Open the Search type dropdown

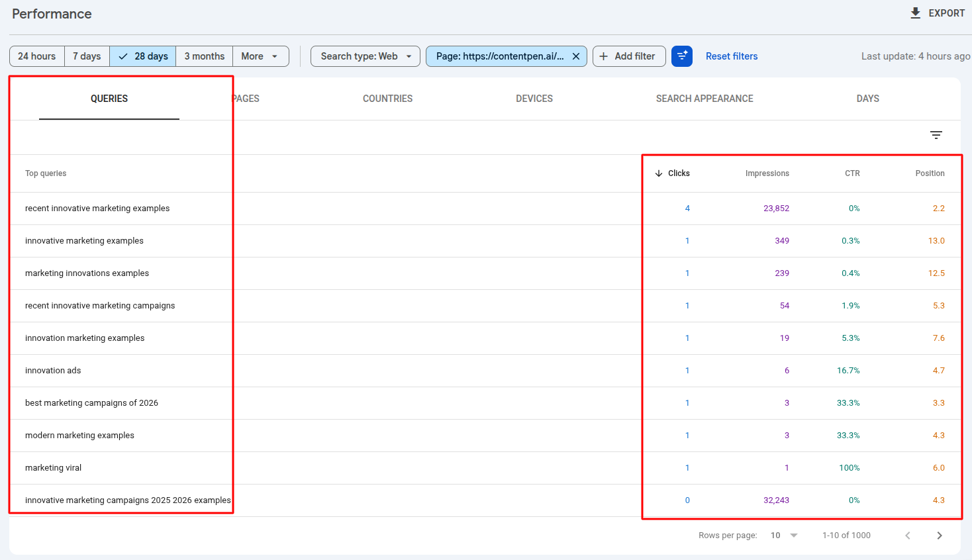point(365,56)
